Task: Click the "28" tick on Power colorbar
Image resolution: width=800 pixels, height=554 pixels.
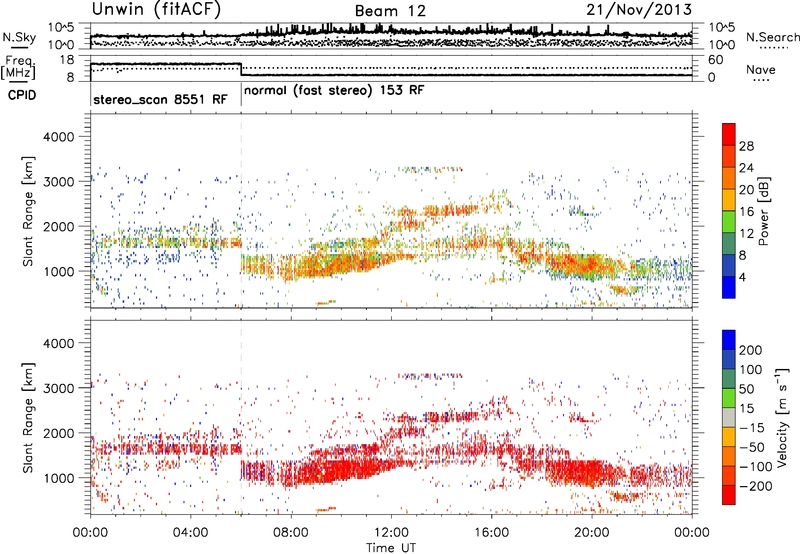Action: [746, 146]
